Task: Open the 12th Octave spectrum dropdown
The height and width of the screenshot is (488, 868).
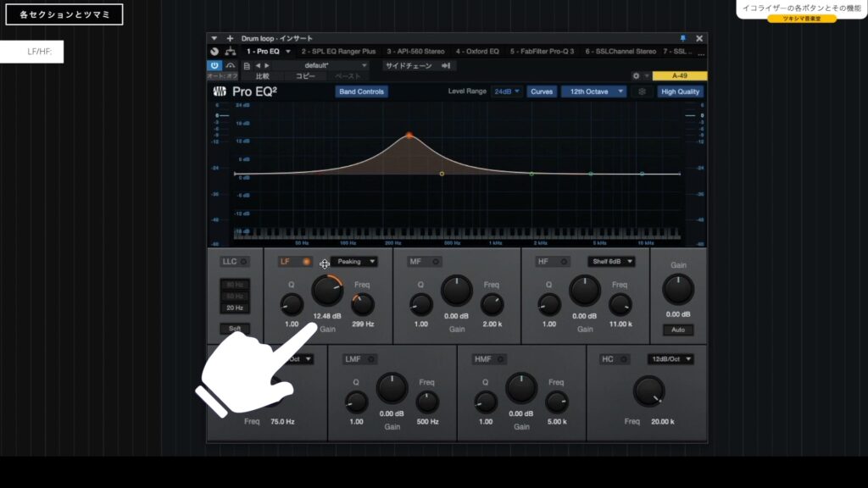Action: [594, 91]
